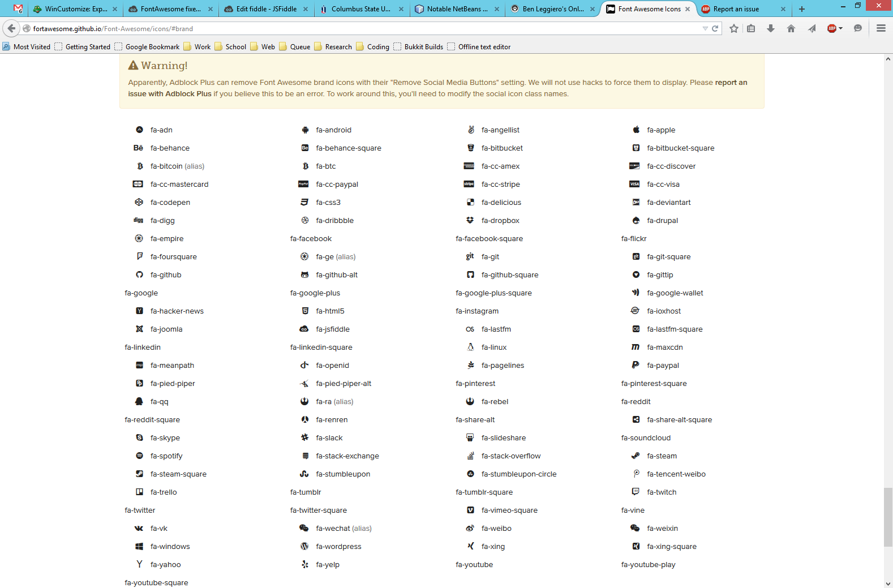Open the School bookmarks folder

click(x=230, y=46)
